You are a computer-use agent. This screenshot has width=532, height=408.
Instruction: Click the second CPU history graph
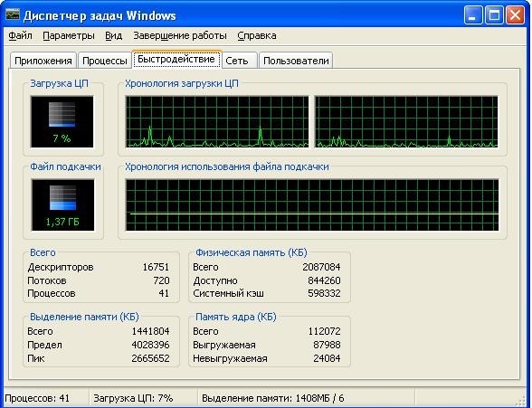click(406, 122)
